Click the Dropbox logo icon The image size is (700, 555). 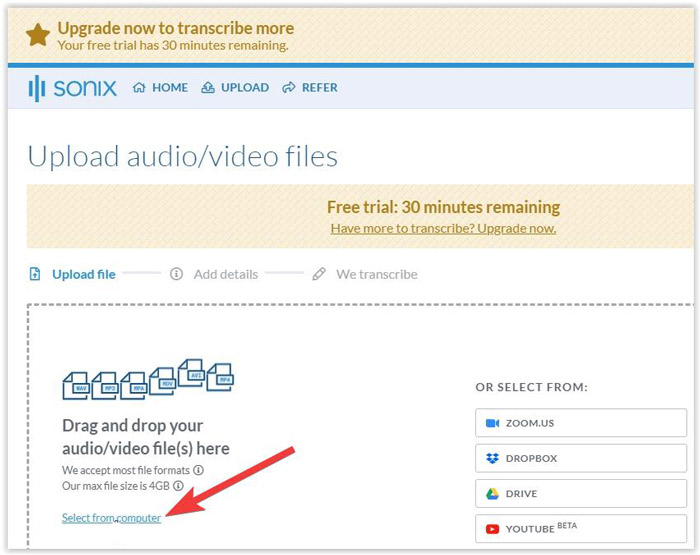[492, 458]
